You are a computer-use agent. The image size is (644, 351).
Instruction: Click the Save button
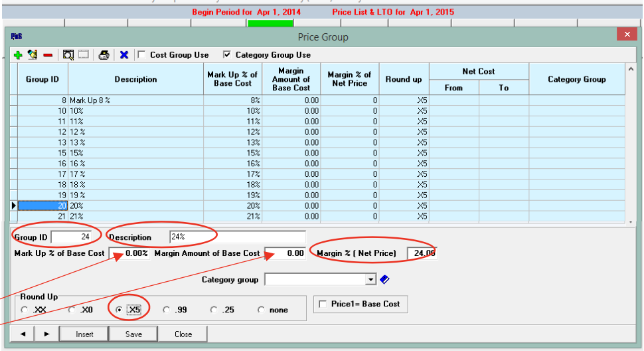click(133, 334)
